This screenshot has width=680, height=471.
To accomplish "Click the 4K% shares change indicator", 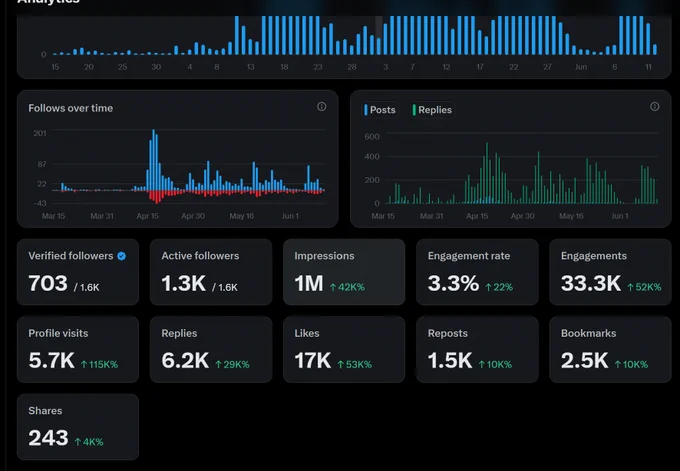I will point(89,442).
